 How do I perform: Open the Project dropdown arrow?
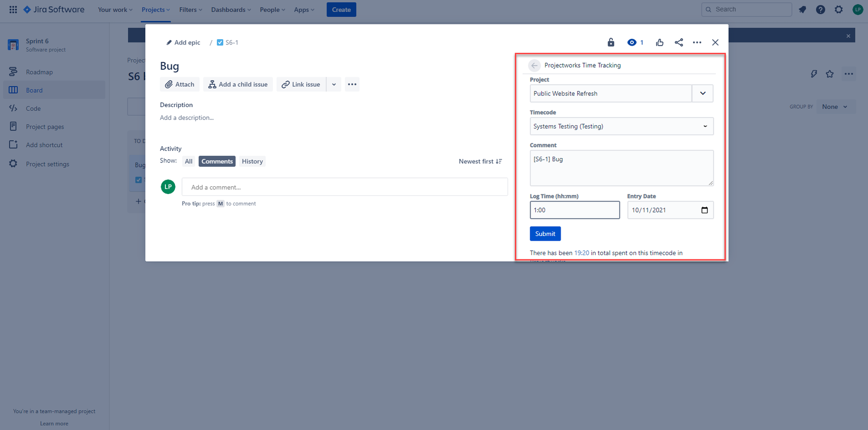703,94
